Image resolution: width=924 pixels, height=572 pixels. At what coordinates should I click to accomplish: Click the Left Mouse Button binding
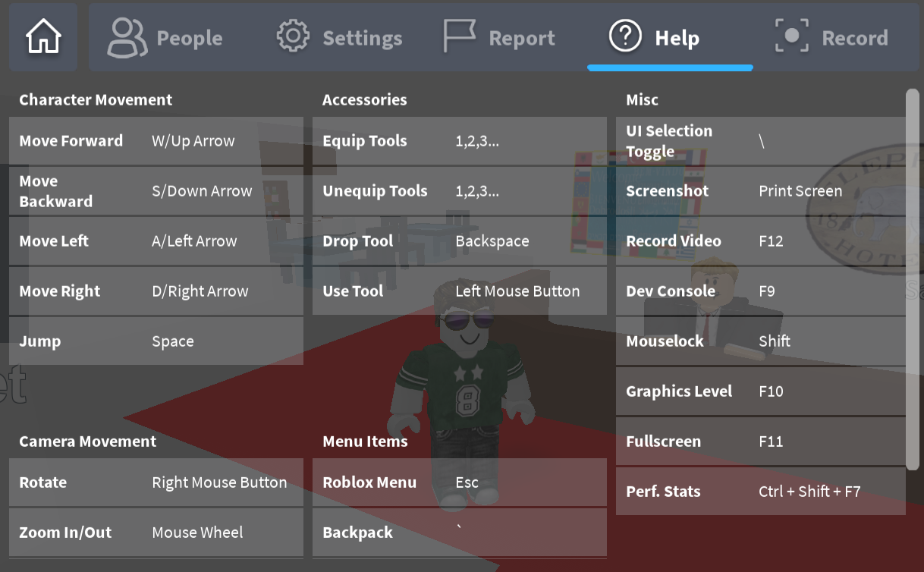517,291
